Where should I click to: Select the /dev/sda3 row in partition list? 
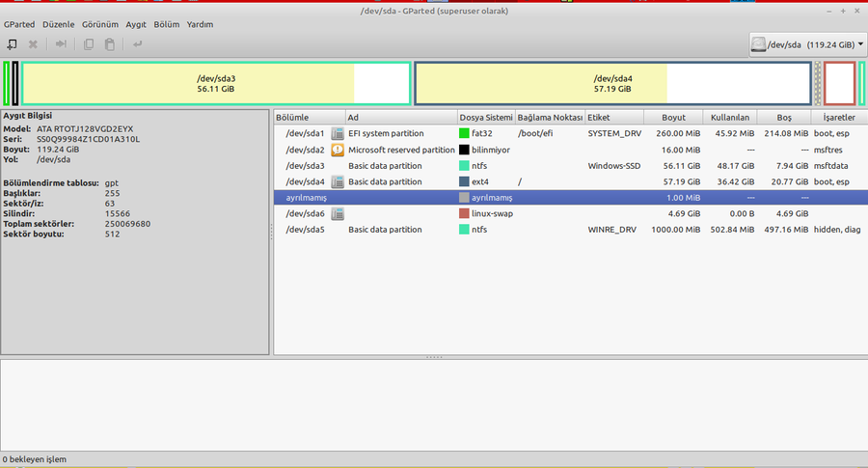click(x=571, y=166)
